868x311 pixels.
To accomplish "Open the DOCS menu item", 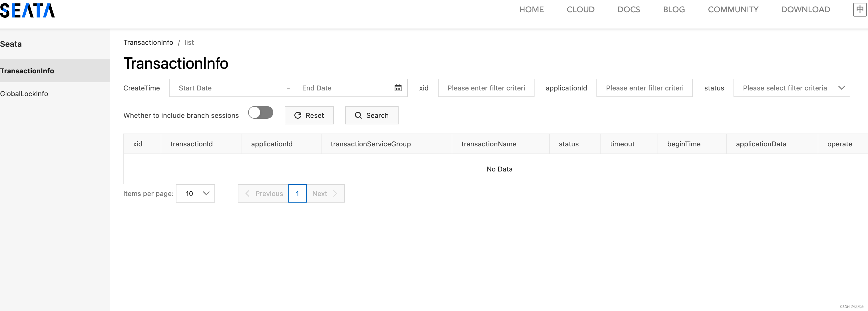I will click(628, 9).
